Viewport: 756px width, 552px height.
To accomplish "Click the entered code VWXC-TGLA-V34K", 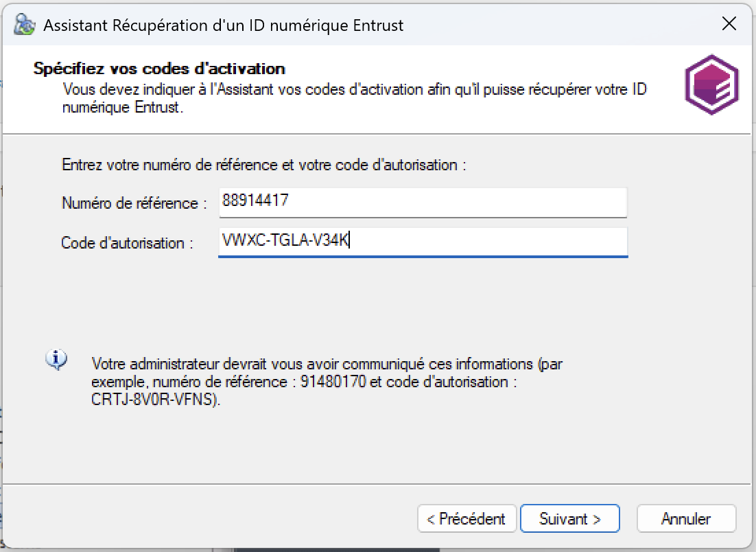I will point(286,240).
